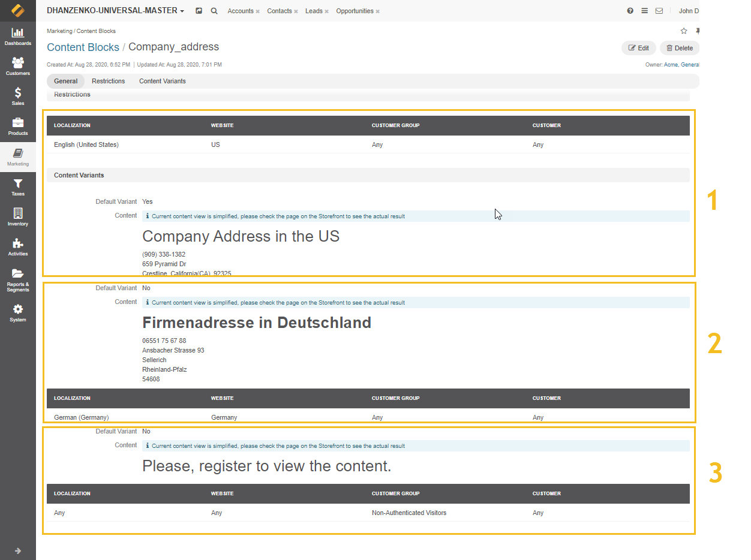This screenshot has width=751, height=560.
Task: Click the Marketing / Content Blocks breadcrumb text
Action: 81,31
